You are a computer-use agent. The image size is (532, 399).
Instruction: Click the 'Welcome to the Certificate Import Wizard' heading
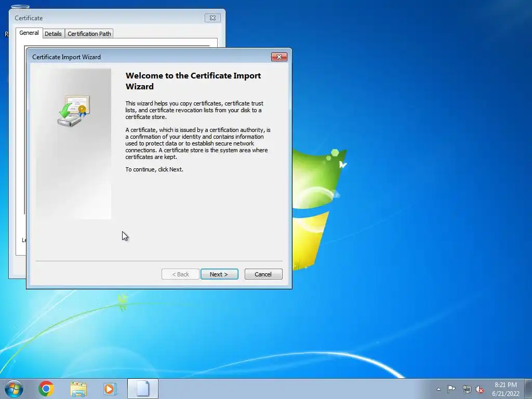193,81
